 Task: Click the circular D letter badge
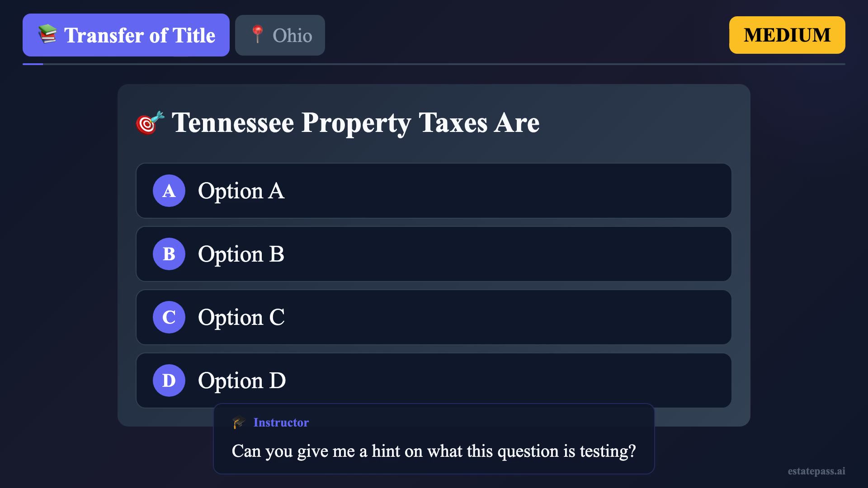point(169,380)
